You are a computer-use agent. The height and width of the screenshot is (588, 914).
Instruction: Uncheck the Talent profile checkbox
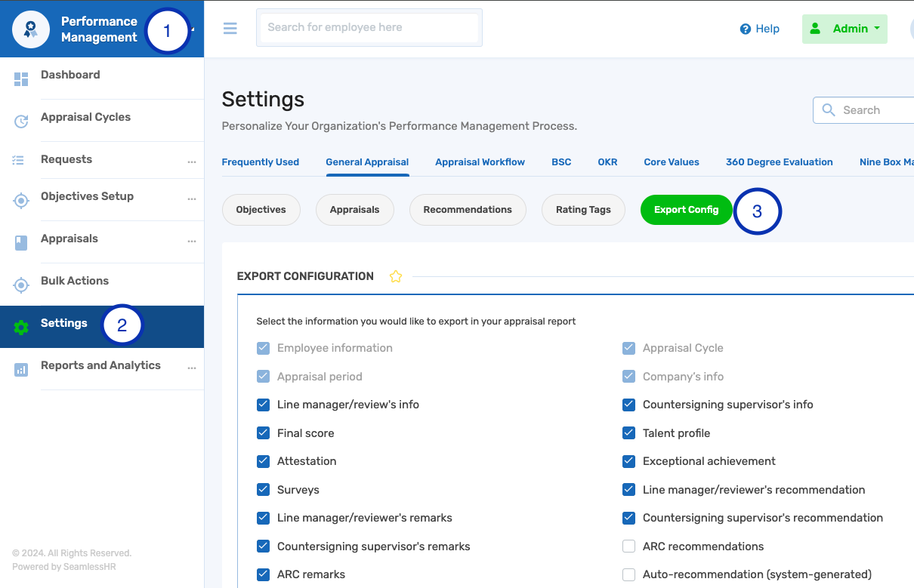tap(628, 433)
